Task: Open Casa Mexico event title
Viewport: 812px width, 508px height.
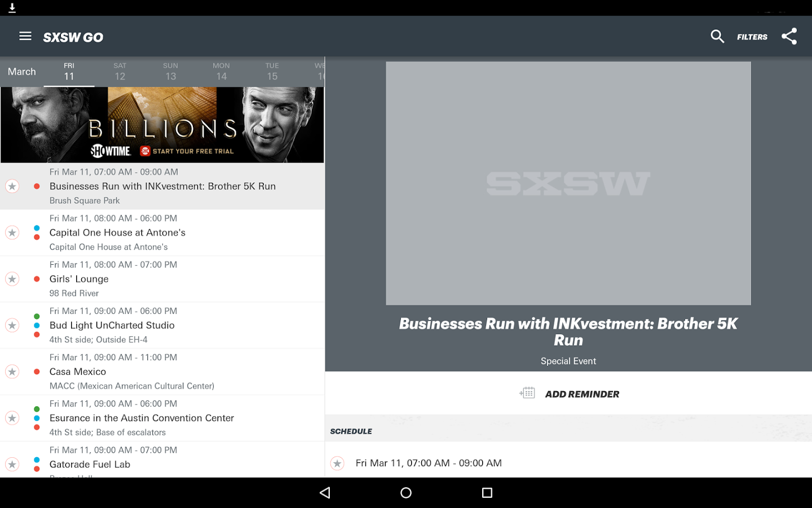Action: [78, 371]
